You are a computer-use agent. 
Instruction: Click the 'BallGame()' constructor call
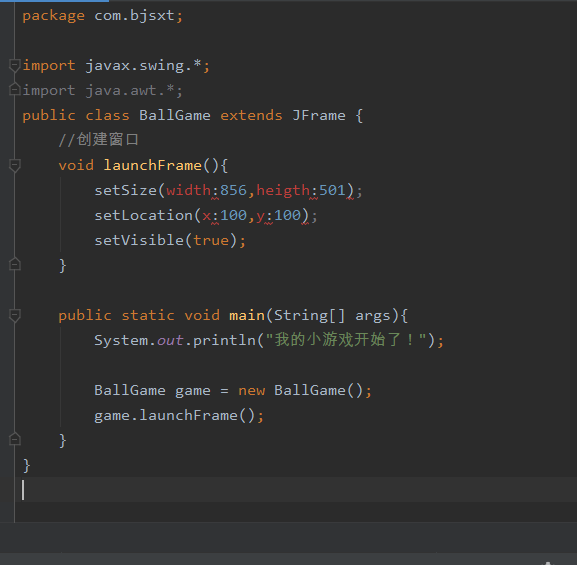(319, 391)
